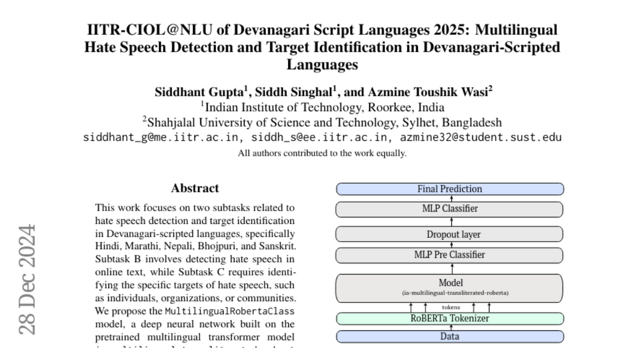Screen dimensions: 644x348
Task: Click the MLP Pre Classifier diagram box
Action: (x=450, y=255)
